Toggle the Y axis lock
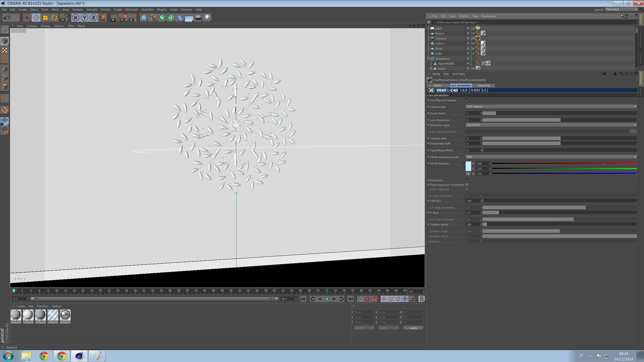 (85, 18)
